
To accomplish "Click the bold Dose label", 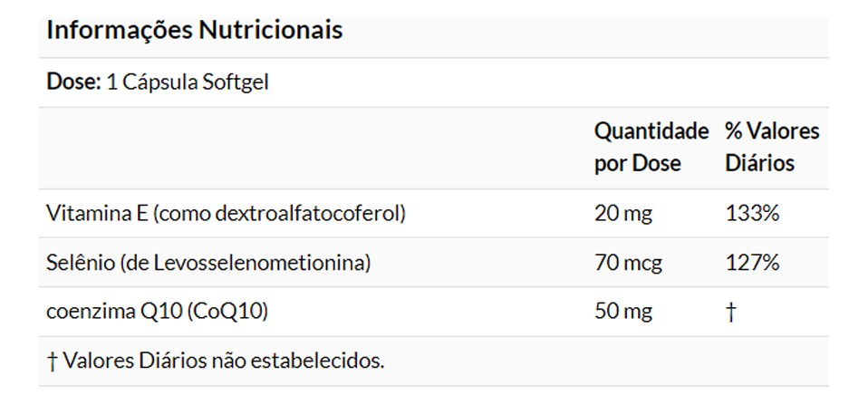I will [72, 82].
